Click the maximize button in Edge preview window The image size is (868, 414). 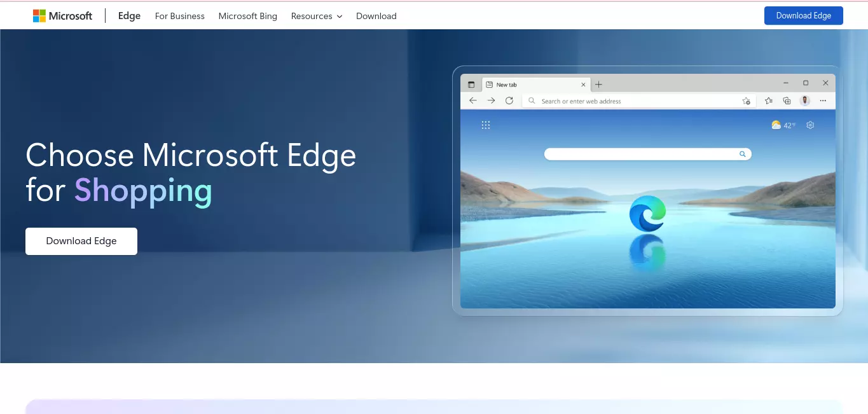(806, 83)
